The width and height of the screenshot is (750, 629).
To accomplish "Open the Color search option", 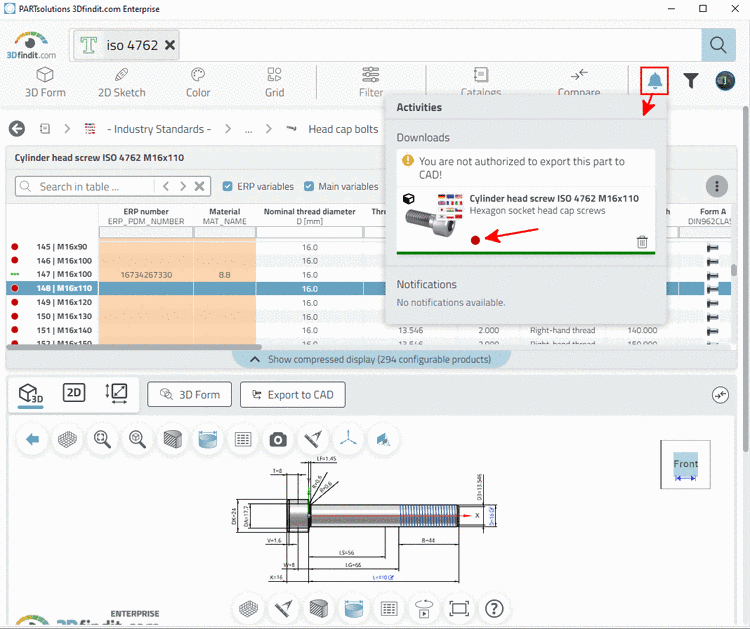I will [198, 82].
